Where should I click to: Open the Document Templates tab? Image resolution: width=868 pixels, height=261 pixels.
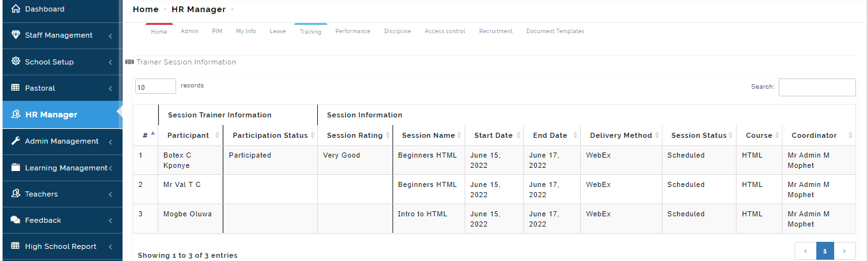(555, 31)
